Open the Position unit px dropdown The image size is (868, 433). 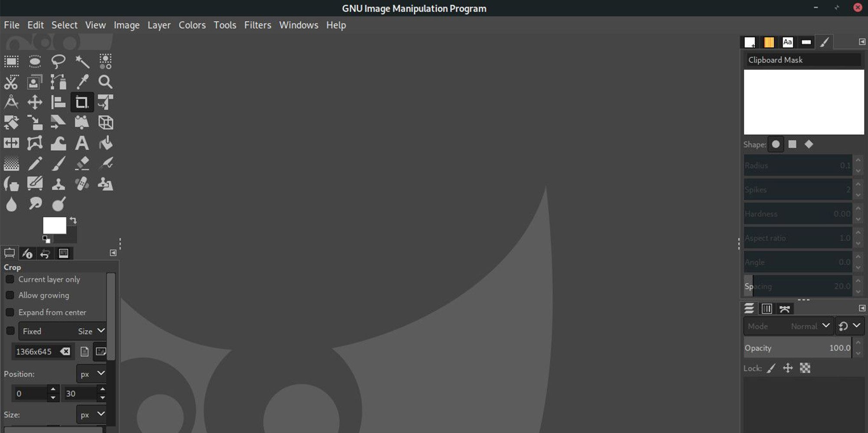click(x=92, y=374)
